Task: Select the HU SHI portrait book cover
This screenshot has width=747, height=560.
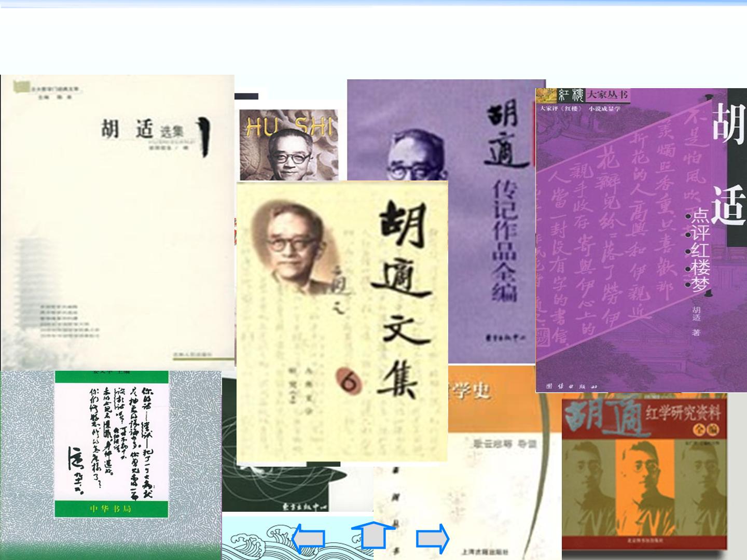Action: (288, 145)
